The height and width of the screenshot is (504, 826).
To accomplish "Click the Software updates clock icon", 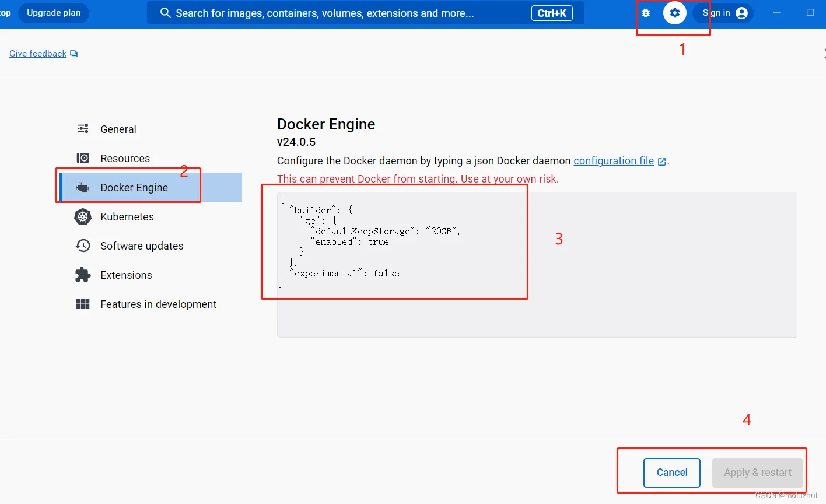I will [83, 246].
